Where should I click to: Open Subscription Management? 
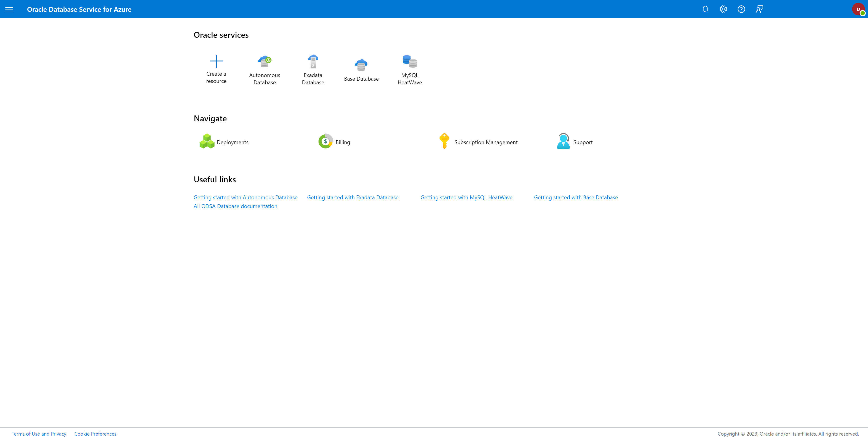click(486, 142)
